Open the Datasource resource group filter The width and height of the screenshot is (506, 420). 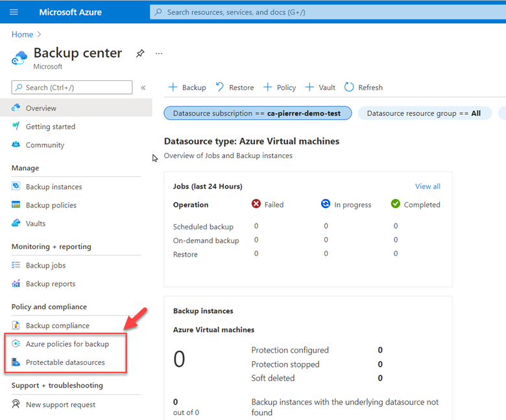(425, 113)
